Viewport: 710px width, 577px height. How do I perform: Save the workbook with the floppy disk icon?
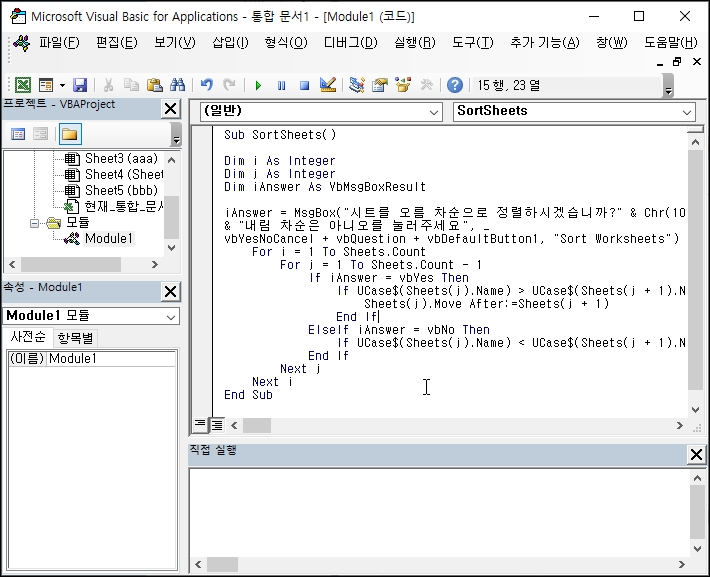[80, 85]
